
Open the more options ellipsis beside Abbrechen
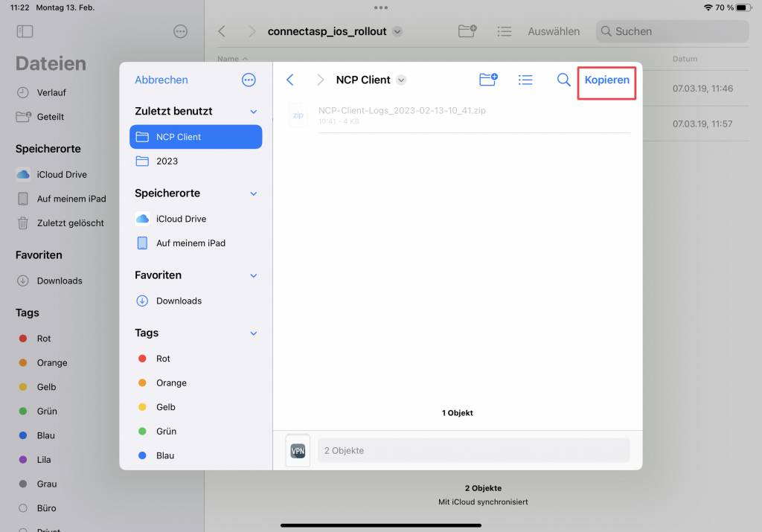click(x=249, y=80)
